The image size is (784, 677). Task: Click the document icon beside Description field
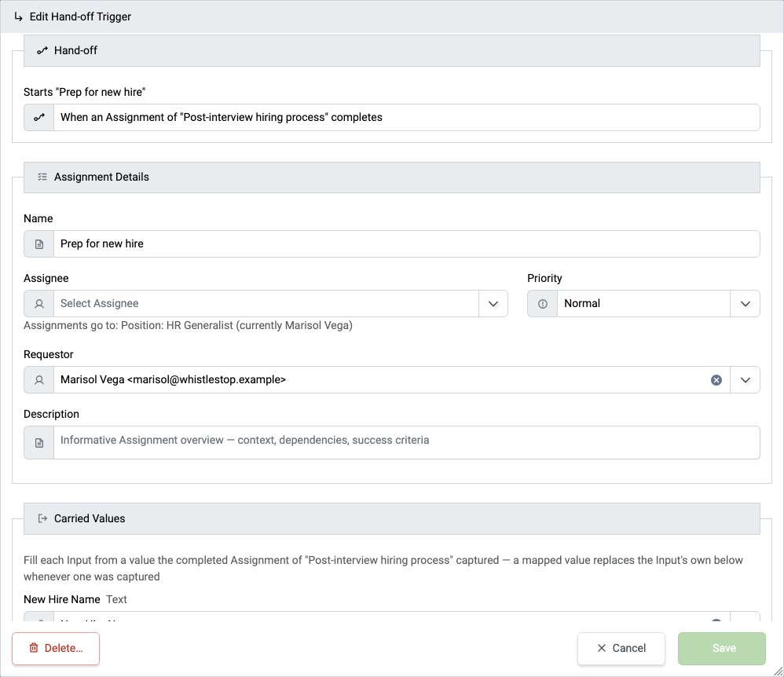pos(39,443)
